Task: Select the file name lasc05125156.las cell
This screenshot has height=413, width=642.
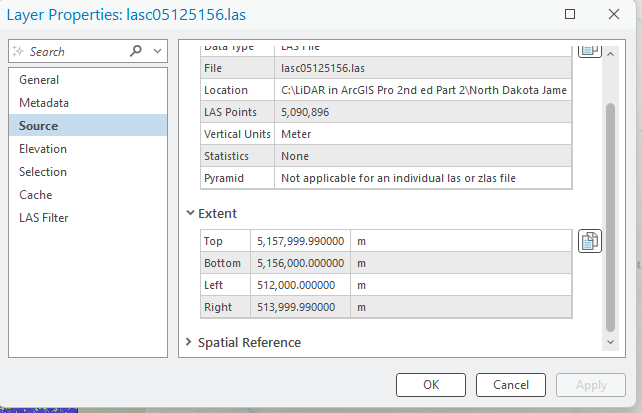Action: coord(423,68)
